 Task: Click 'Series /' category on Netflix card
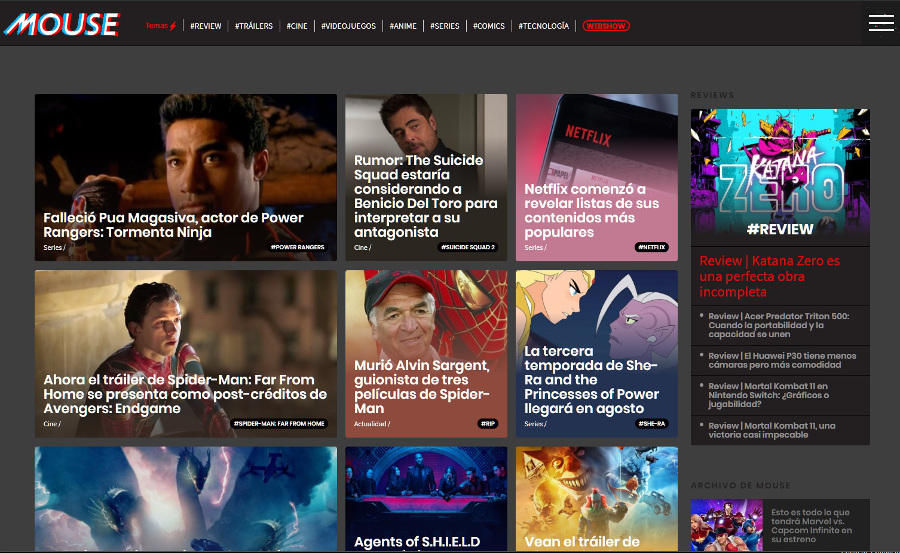[535, 248]
